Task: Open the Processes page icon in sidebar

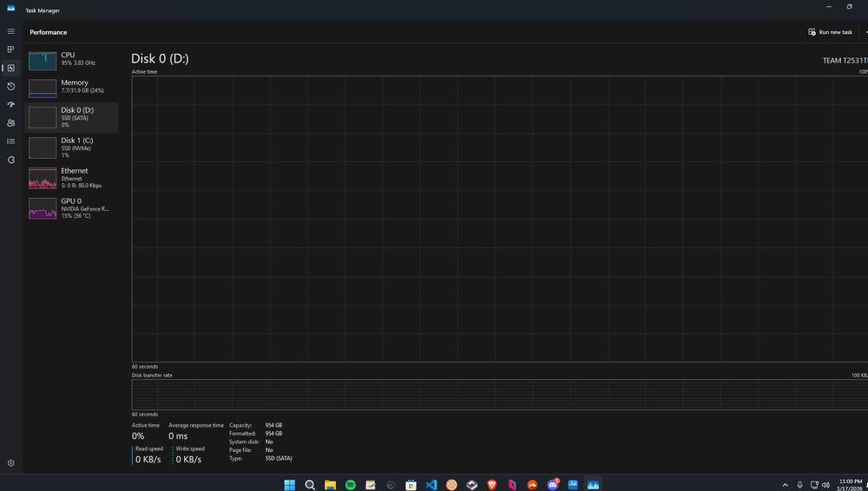Action: pos(10,49)
